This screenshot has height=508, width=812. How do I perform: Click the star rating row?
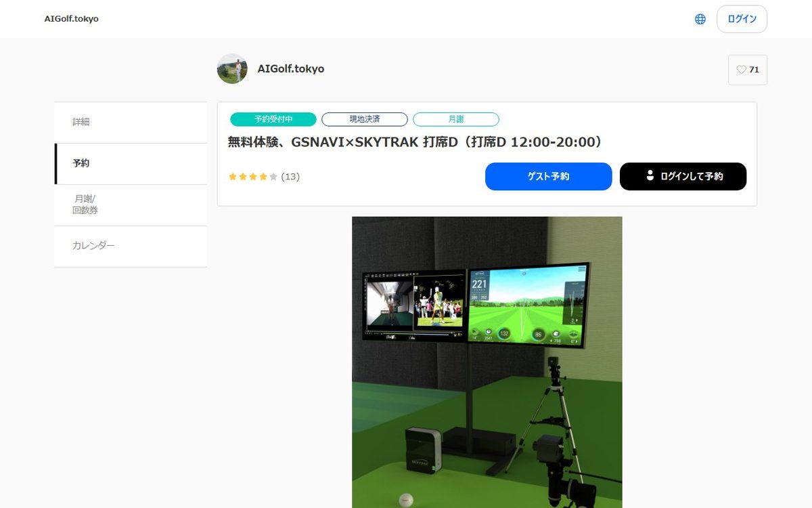pos(253,177)
